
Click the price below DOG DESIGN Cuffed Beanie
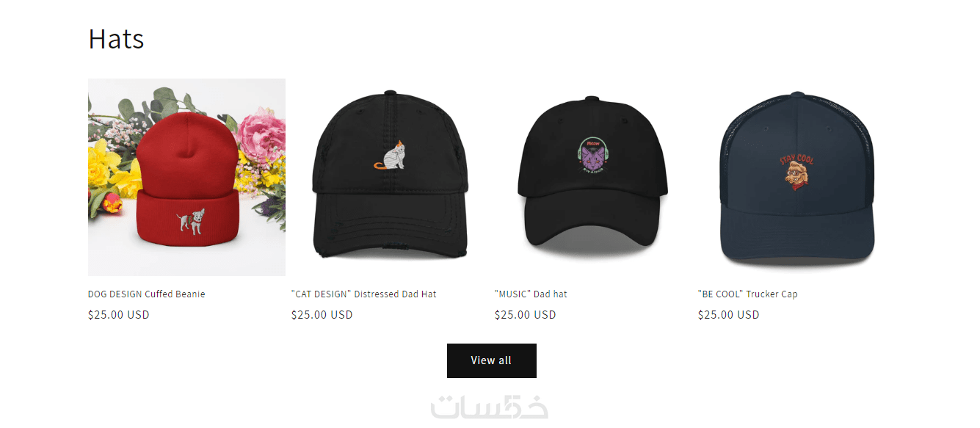coord(119,315)
